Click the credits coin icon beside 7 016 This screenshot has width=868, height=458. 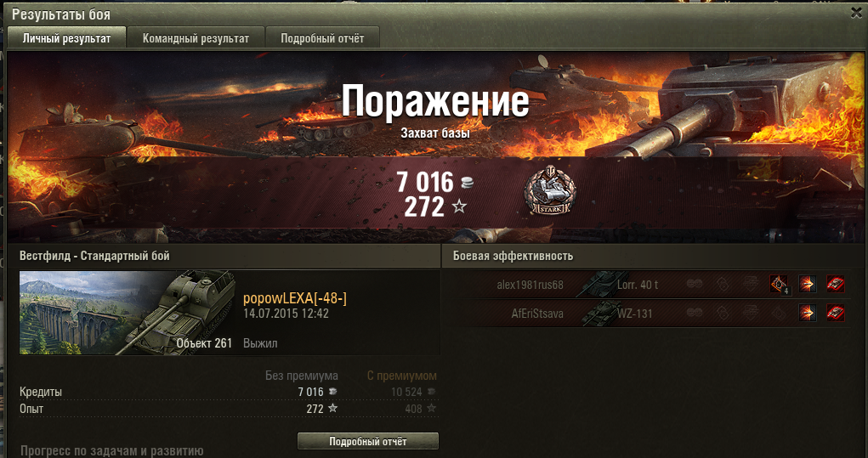[x=468, y=183]
